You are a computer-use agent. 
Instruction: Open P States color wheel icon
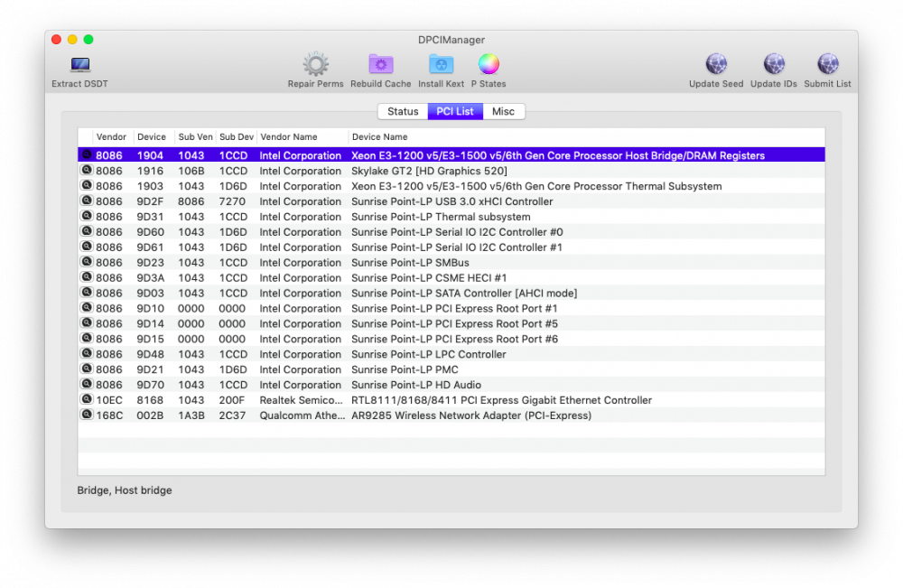(x=489, y=64)
